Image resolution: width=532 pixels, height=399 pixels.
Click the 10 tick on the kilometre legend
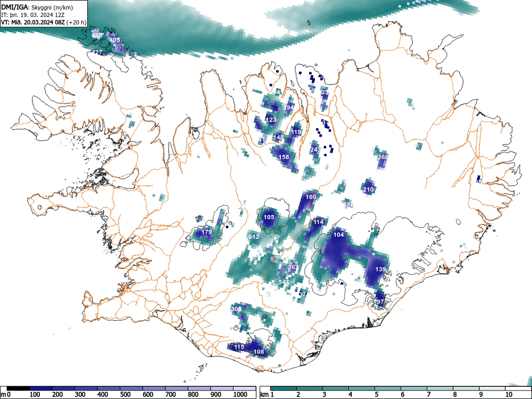[x=508, y=395]
